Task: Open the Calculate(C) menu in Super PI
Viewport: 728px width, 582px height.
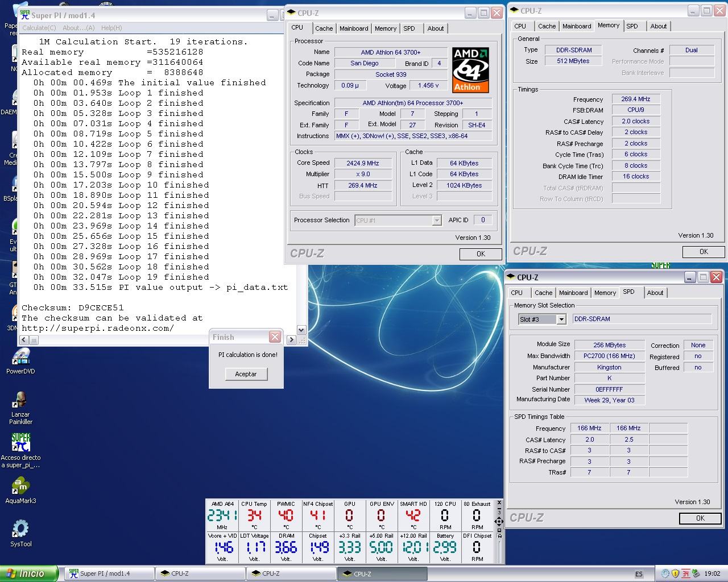Action: 39,28
